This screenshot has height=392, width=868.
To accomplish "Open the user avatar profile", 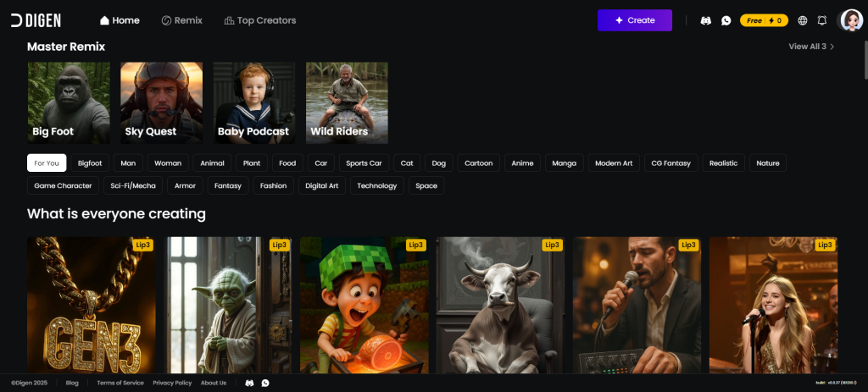I will click(851, 20).
